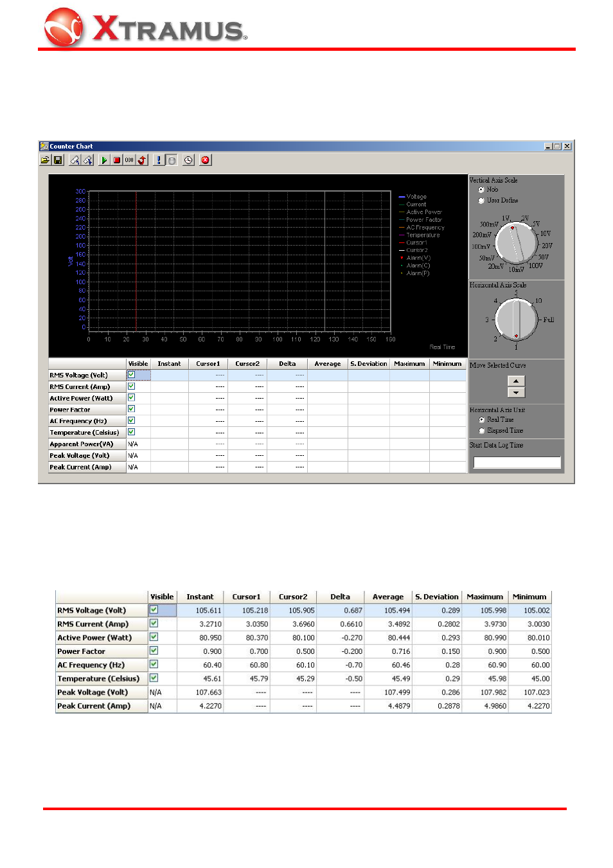Select Real Time horizontal axis unit
Image resolution: width=613 pixels, height=868 pixels.
[x=481, y=420]
